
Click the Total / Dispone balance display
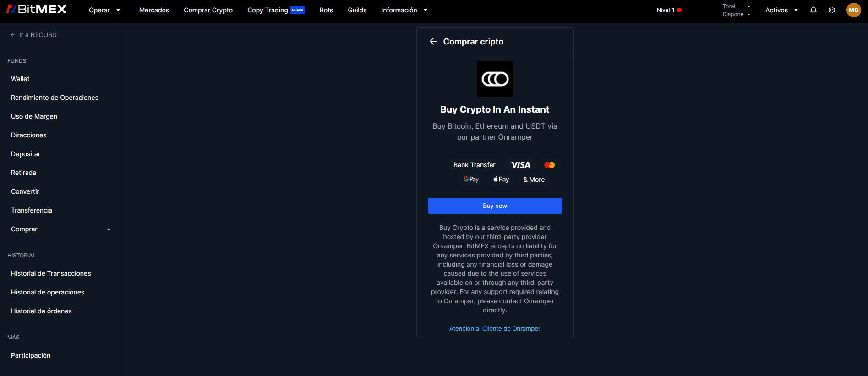736,10
